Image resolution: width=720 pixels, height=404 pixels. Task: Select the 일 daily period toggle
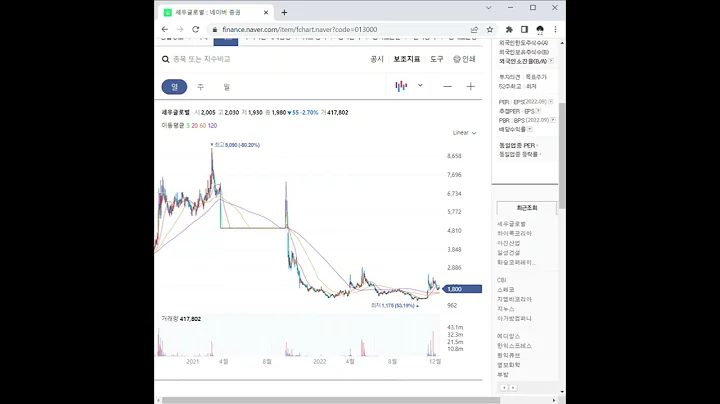[x=174, y=87]
